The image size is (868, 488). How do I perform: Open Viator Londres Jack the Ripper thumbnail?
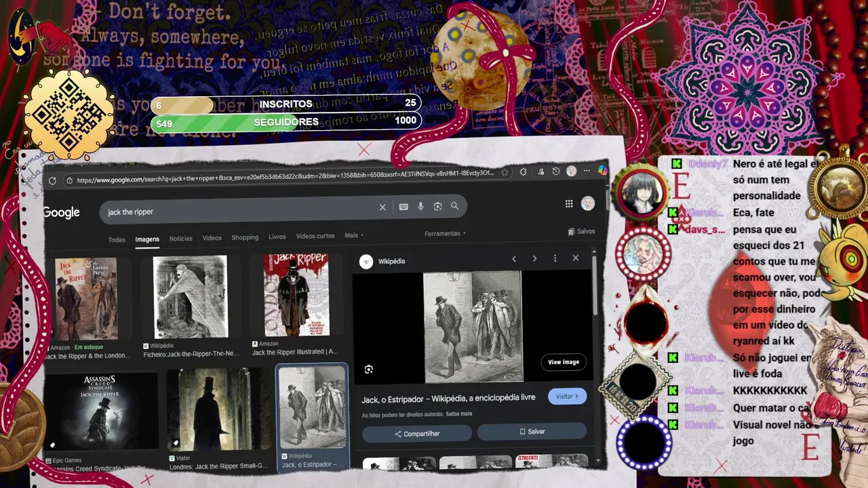(x=219, y=409)
